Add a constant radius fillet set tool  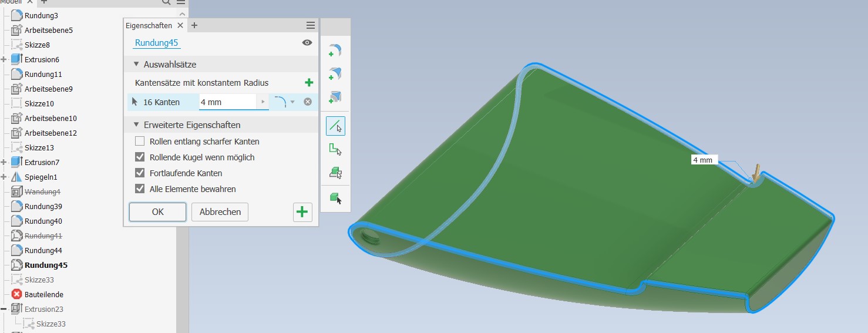point(335,51)
